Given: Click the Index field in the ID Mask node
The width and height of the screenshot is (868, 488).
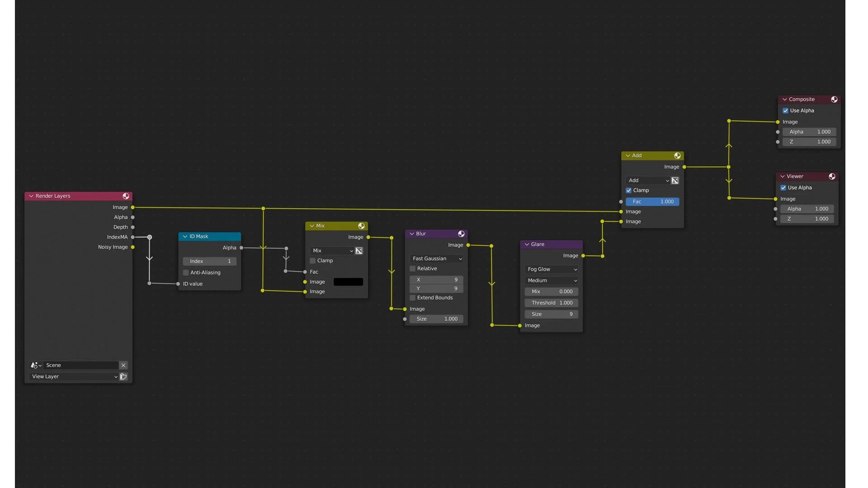Looking at the screenshot, I should (x=210, y=261).
